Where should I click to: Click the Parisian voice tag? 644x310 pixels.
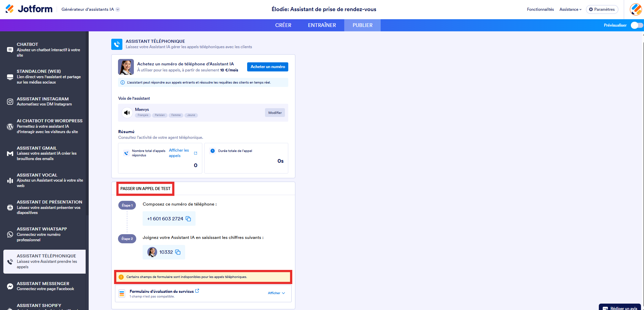(x=160, y=115)
